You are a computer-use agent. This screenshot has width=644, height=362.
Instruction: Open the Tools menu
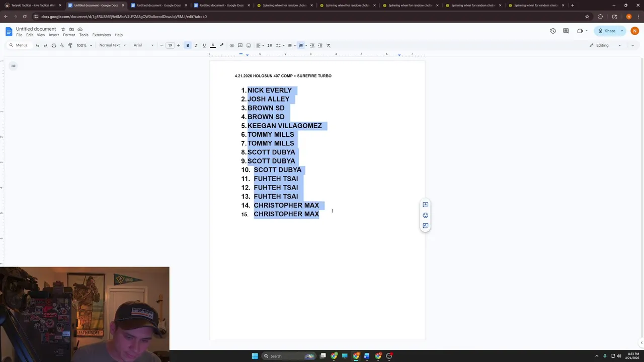84,35
